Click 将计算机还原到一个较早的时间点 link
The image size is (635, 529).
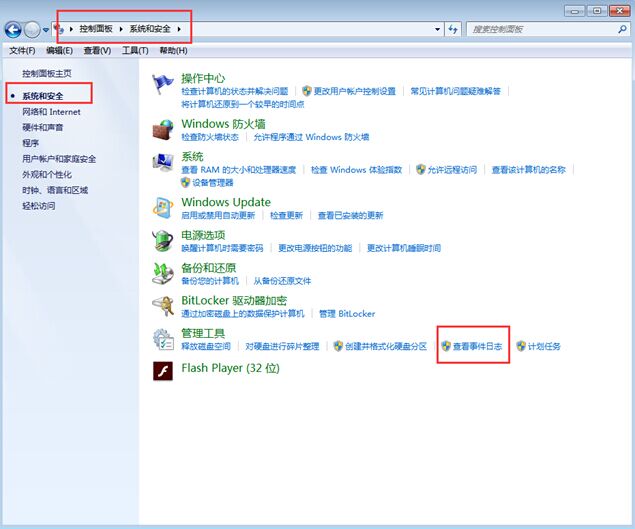(x=243, y=105)
